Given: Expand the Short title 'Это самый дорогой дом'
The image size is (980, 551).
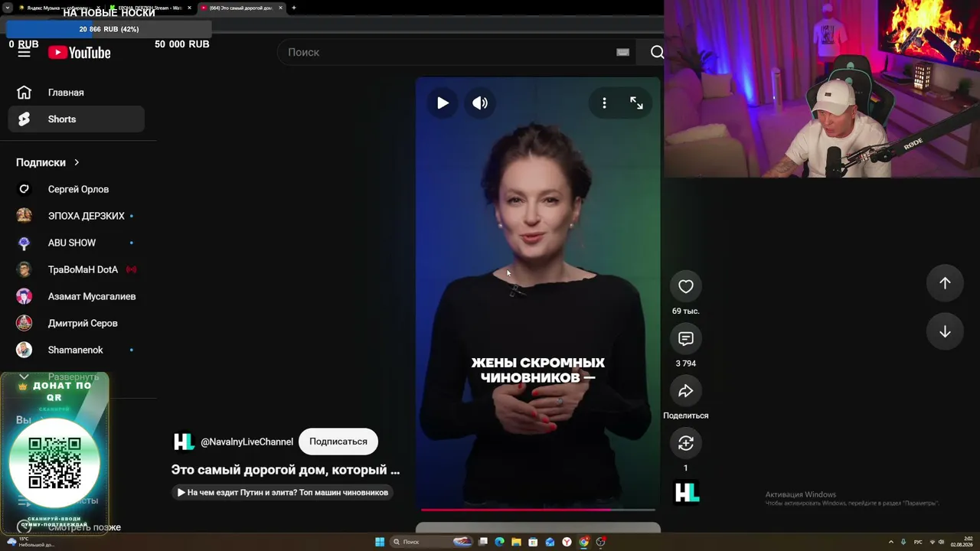Looking at the screenshot, I should 286,470.
